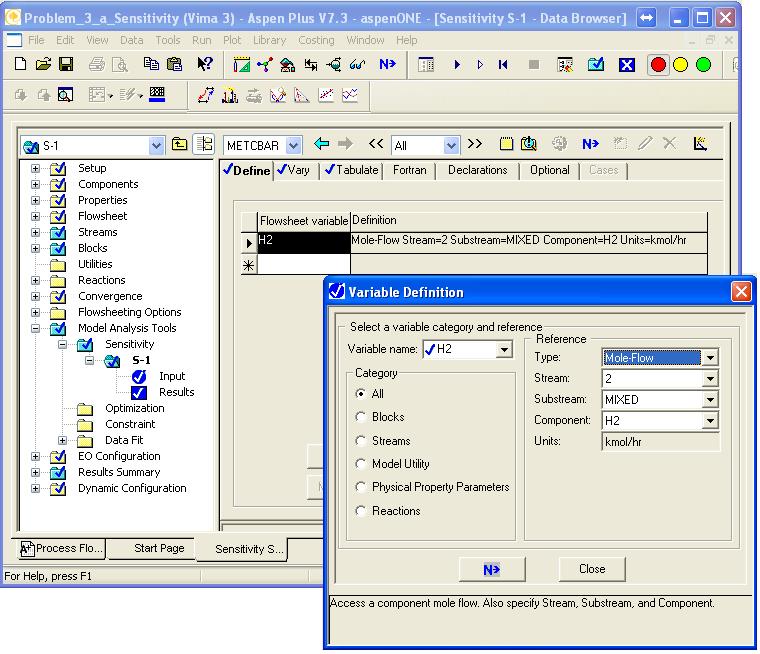The width and height of the screenshot is (760, 654).
Task: Click the Copy icon in the toolbar
Action: pyautogui.click(x=151, y=64)
